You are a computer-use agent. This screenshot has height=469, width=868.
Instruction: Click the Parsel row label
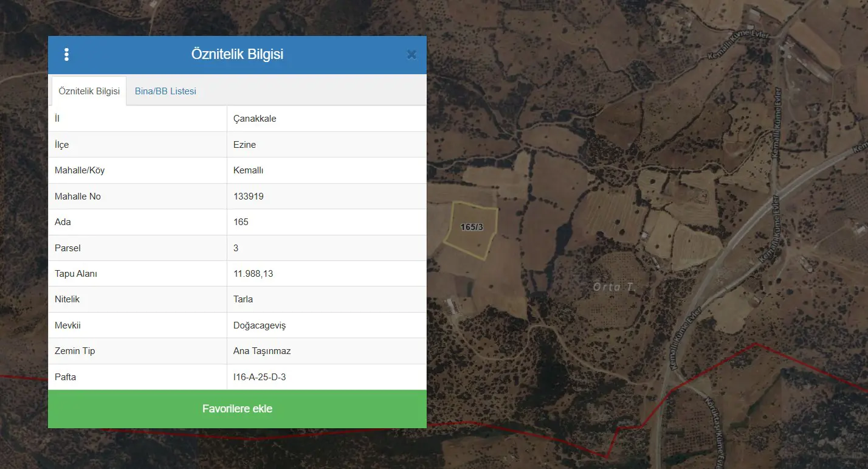(67, 248)
